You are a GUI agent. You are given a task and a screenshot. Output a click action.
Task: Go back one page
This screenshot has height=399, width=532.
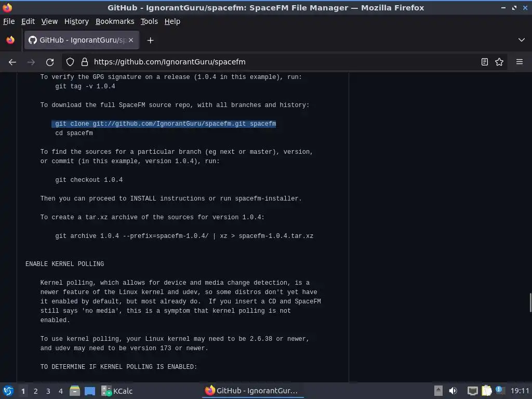click(x=12, y=62)
